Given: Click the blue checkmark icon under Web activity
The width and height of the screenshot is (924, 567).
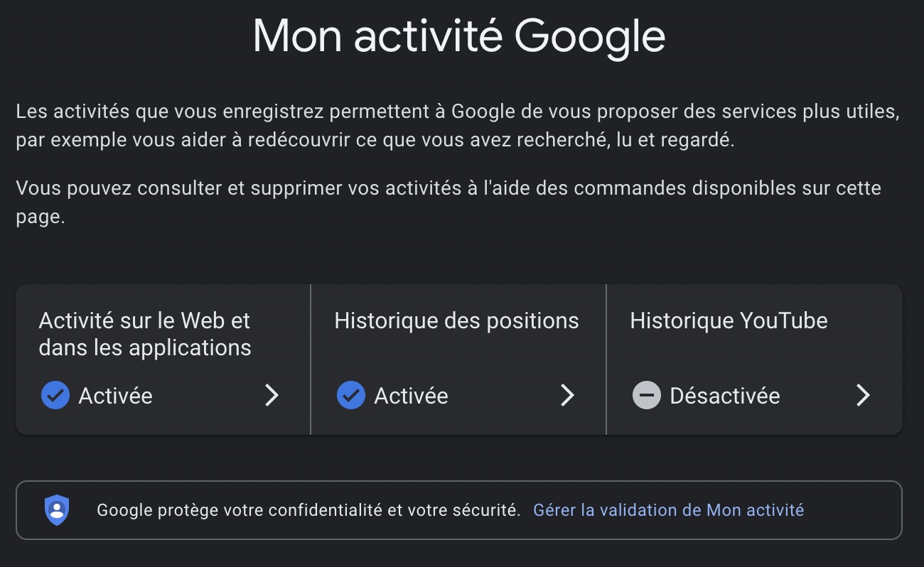Looking at the screenshot, I should [x=55, y=395].
